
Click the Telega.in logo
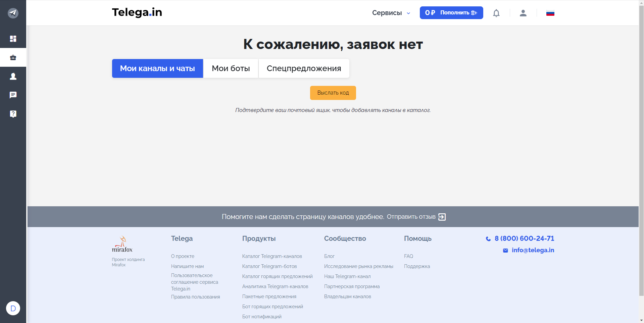click(137, 12)
